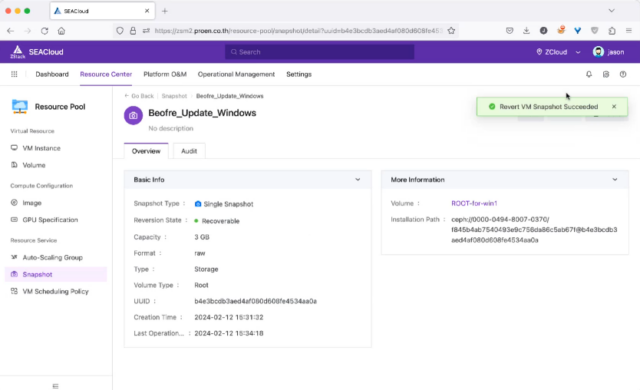Screen dimensions: 640x390
Task: Click the site security padlock icon
Action: [133, 31]
